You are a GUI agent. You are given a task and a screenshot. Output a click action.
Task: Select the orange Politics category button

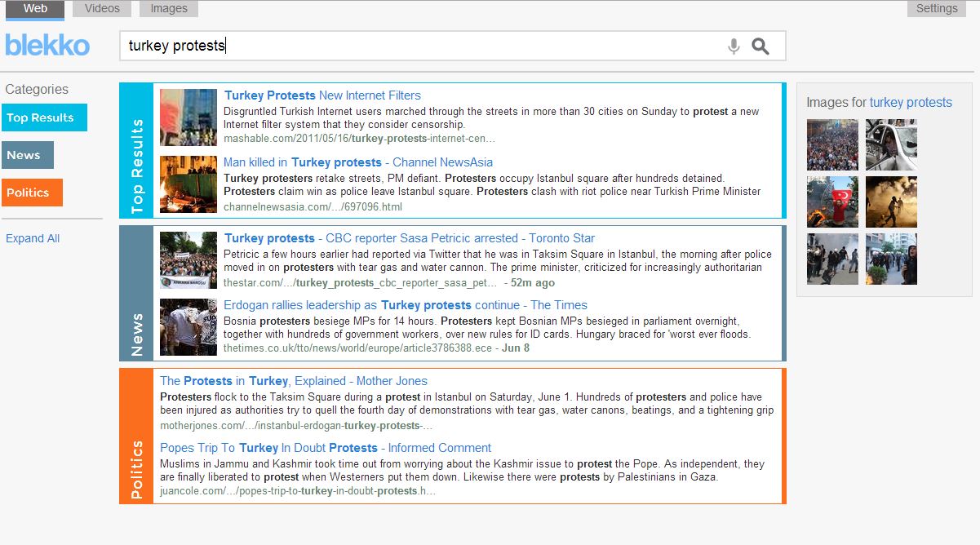(x=32, y=193)
